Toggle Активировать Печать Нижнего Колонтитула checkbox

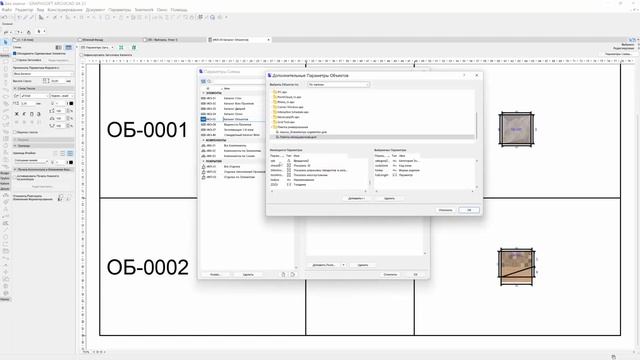(15, 176)
